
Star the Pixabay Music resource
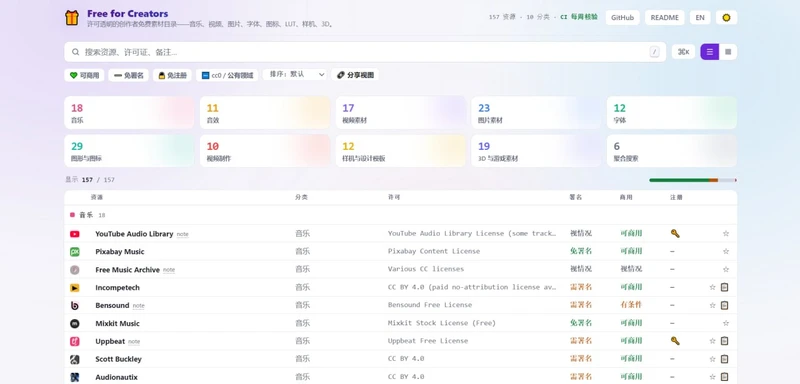[x=726, y=251]
